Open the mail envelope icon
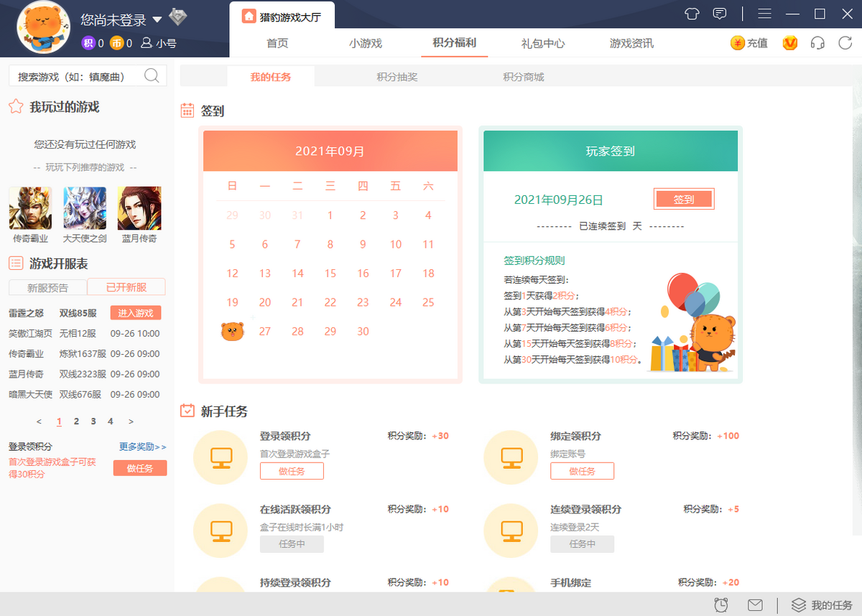Screen dimensions: 862x616 [755, 605]
